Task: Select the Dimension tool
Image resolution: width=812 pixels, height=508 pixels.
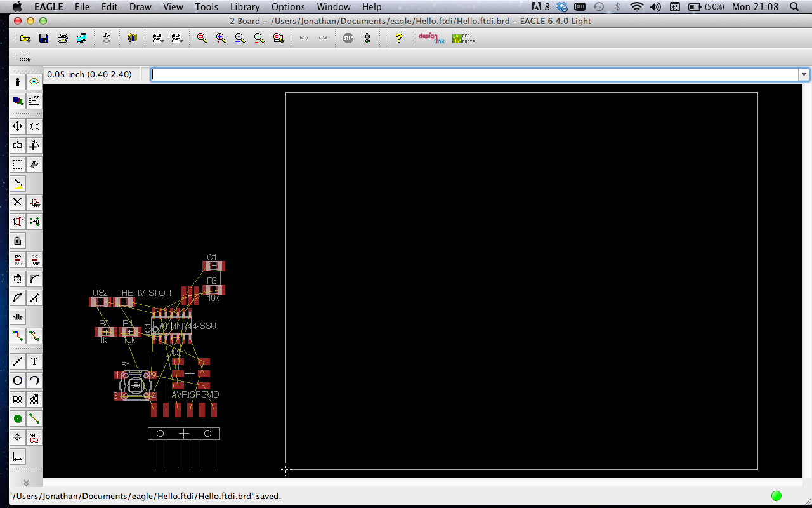Action: click(x=18, y=457)
